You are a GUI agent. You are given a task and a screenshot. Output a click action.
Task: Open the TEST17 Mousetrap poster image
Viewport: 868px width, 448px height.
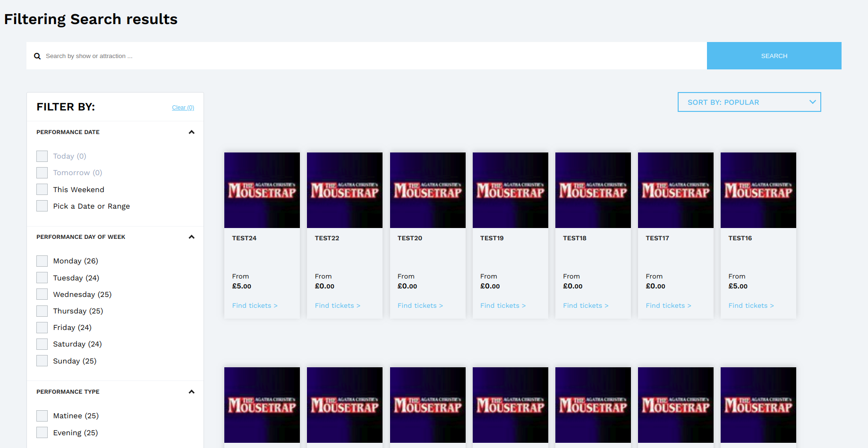676,190
